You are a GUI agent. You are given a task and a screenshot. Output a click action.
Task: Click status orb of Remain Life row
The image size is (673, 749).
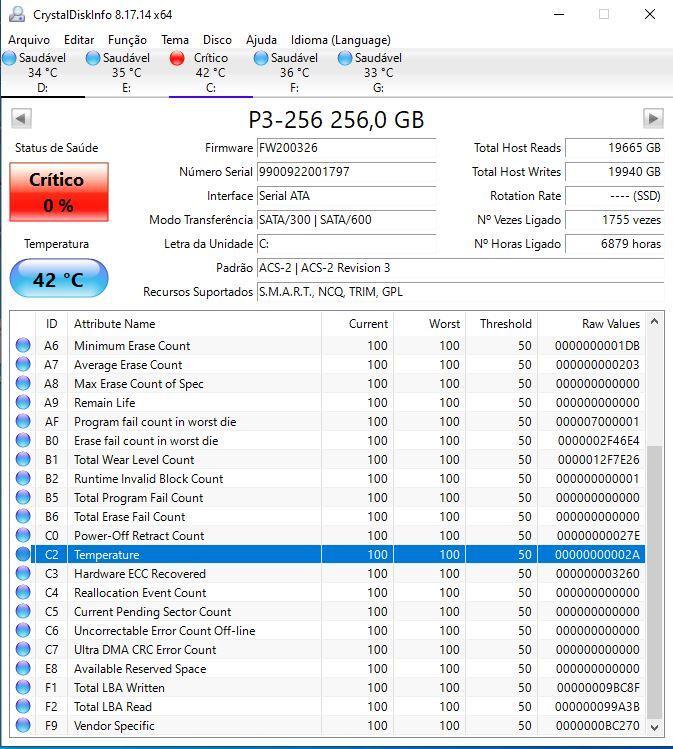point(23,403)
